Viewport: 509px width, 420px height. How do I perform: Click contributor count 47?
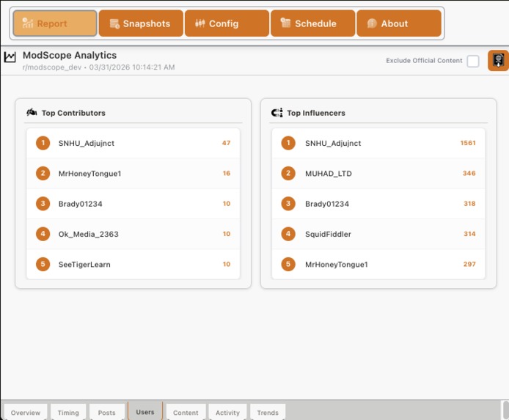pyautogui.click(x=226, y=143)
